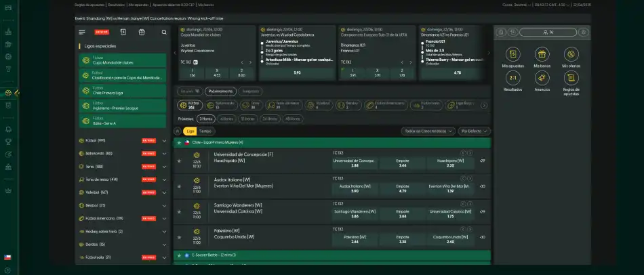This screenshot has height=275, width=644.
Task: Bet on Empate for Audax Italiano match
Action: click(402, 188)
